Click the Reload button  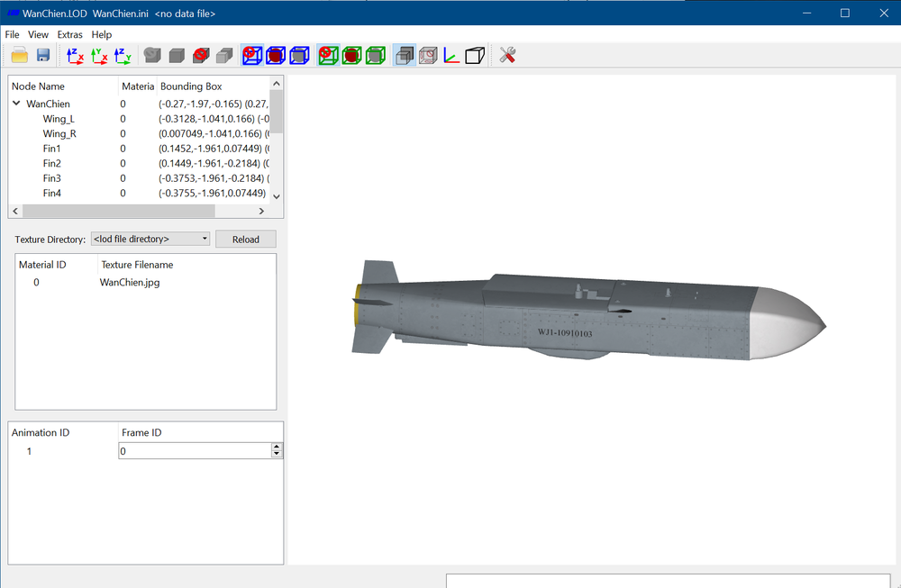click(246, 240)
